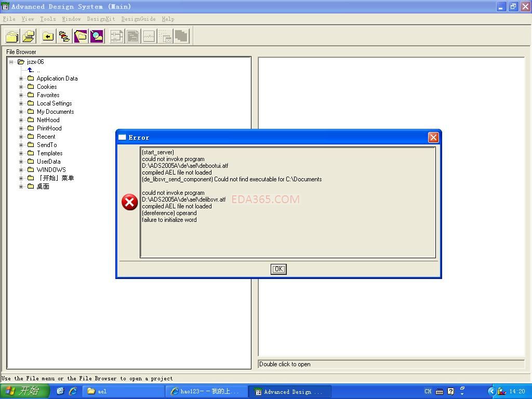This screenshot has width=532, height=399.
Task: Expand the NetHood folder node
Action: tap(21, 120)
